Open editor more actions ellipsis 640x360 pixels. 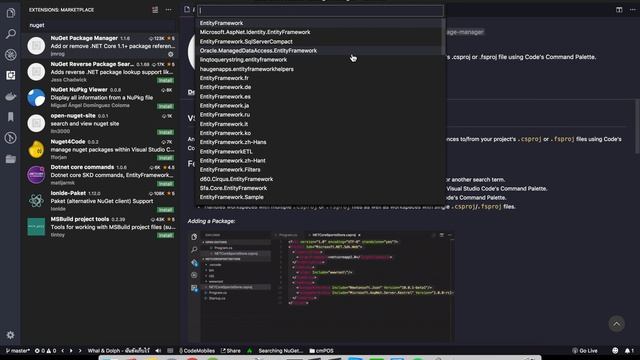pos(633,10)
